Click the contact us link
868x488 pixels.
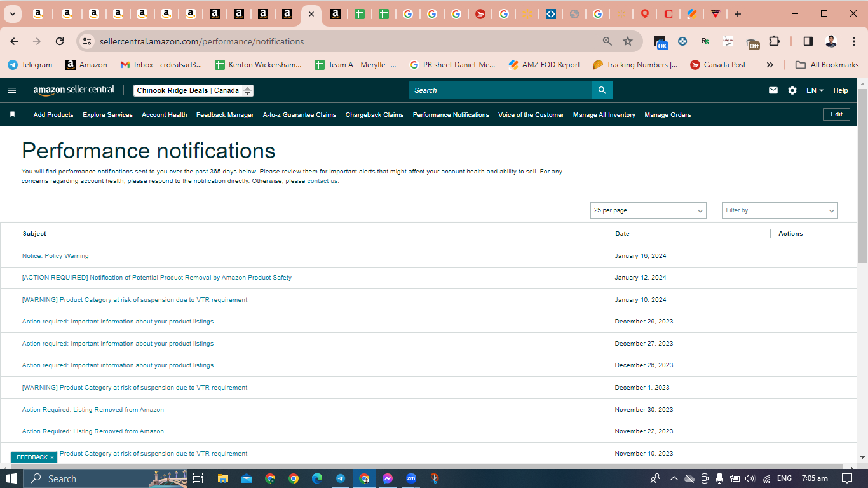click(322, 181)
